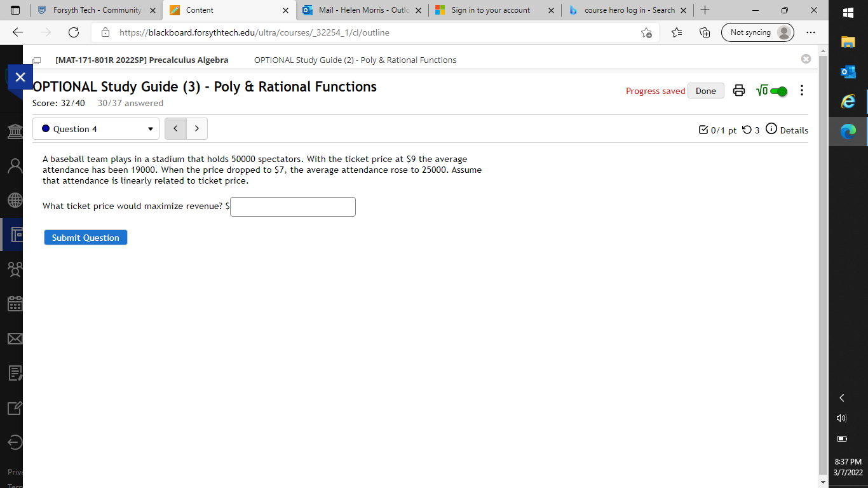Close the Content tab

pyautogui.click(x=285, y=10)
